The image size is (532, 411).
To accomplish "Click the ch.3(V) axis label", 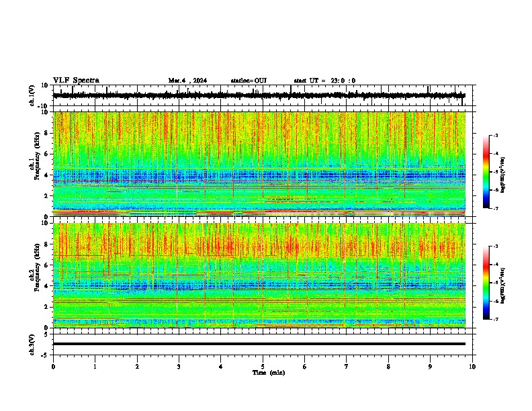I will click(32, 345).
